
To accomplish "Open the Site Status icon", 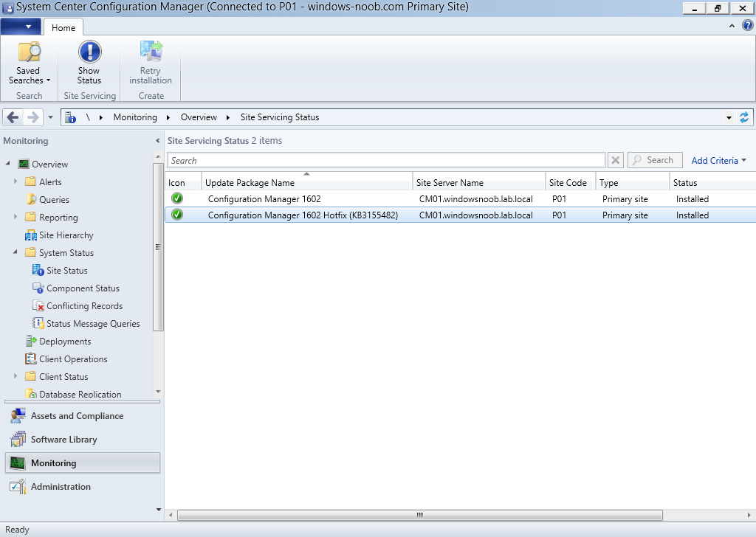I will click(x=38, y=270).
